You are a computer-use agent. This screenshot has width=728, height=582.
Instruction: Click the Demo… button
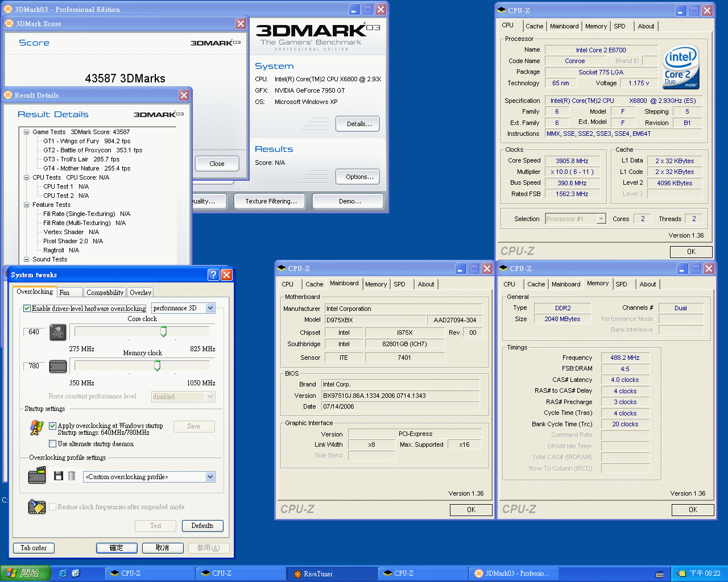[348, 201]
